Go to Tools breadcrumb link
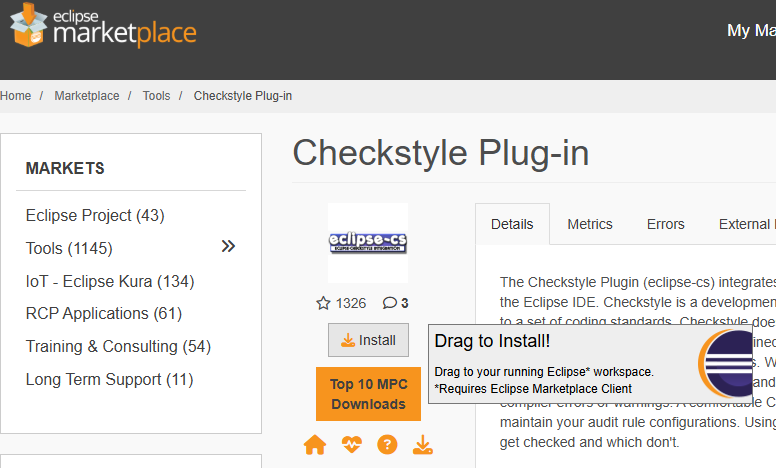 [156, 95]
